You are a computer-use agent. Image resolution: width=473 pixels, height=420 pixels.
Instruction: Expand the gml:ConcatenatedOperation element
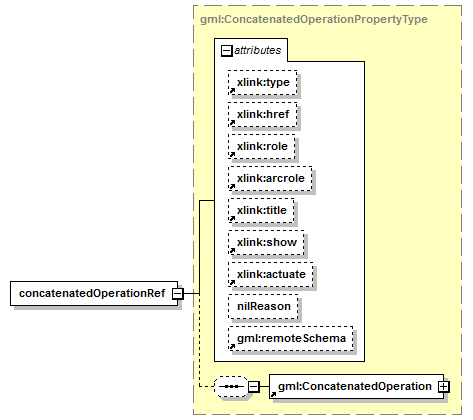tap(444, 387)
